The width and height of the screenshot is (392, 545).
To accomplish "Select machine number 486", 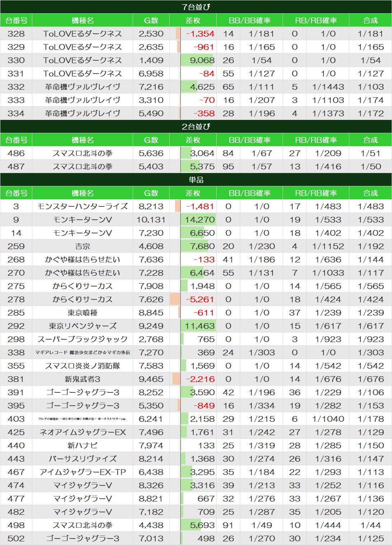I will click(16, 153).
